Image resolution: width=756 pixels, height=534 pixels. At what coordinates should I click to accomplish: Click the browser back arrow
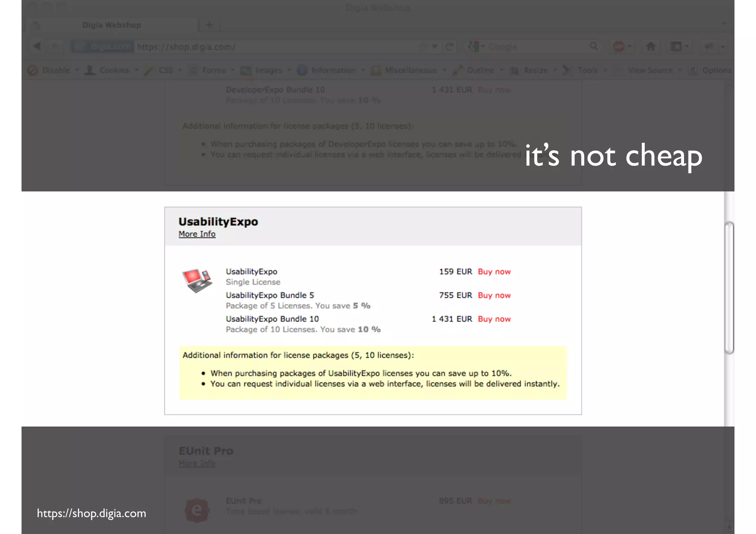coord(37,46)
